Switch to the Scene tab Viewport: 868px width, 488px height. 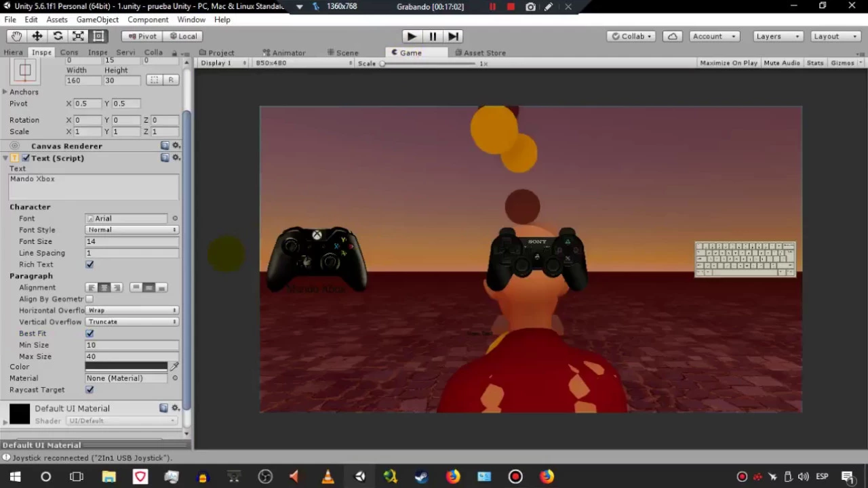tap(342, 53)
